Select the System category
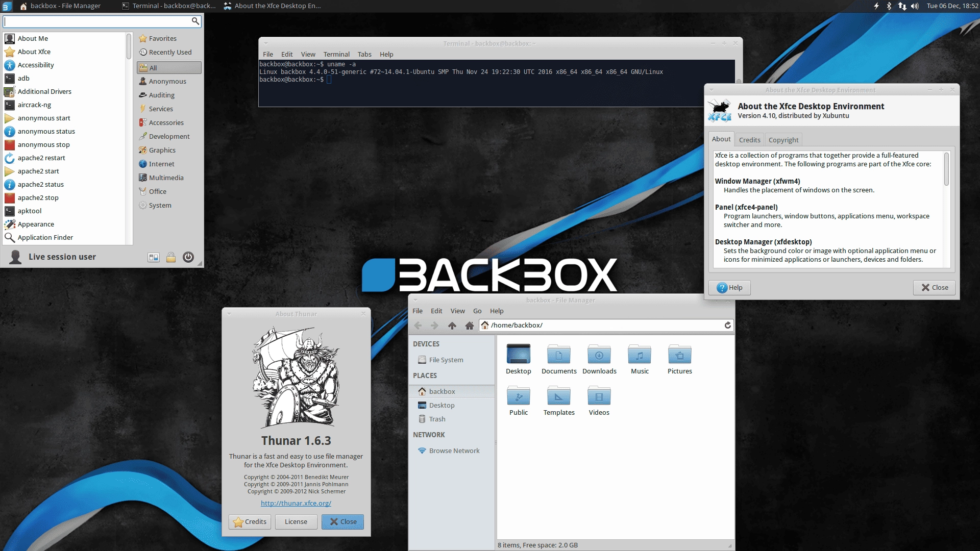This screenshot has height=551, width=980. click(x=169, y=205)
